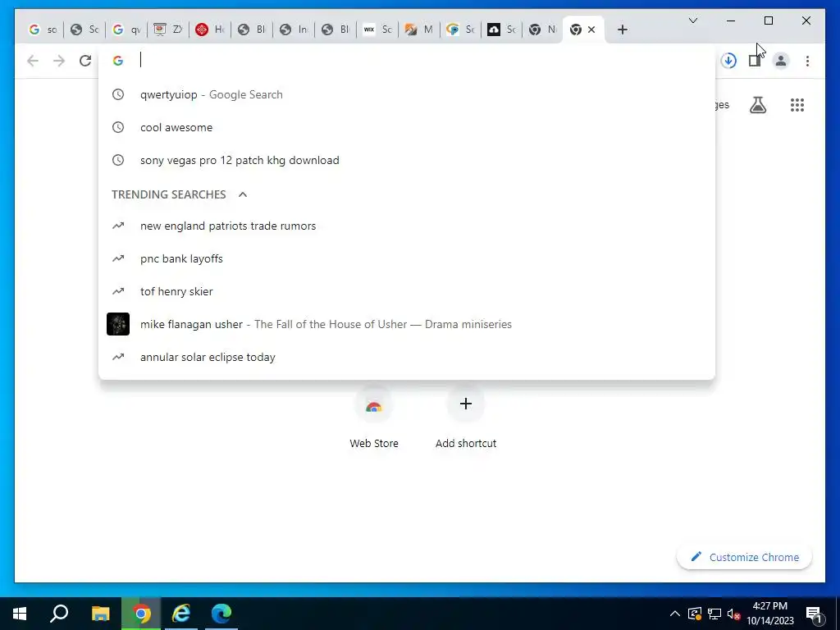Viewport: 840px width, 630px height.
Task: Open the Web Store shortcut
Action: pos(374,418)
